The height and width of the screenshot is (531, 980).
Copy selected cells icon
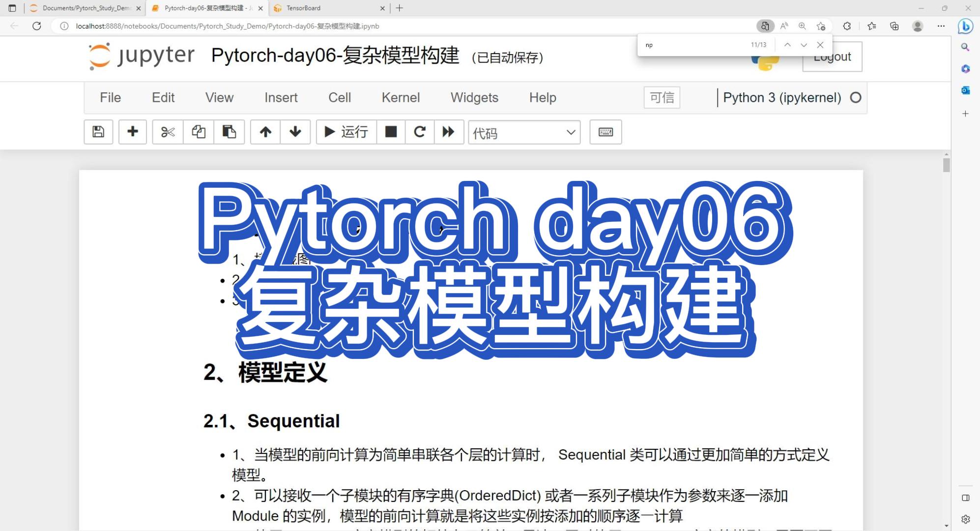[x=199, y=132]
